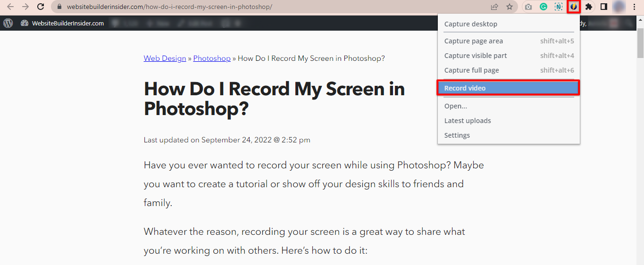Open the Chrome three-dot menu

634,7
